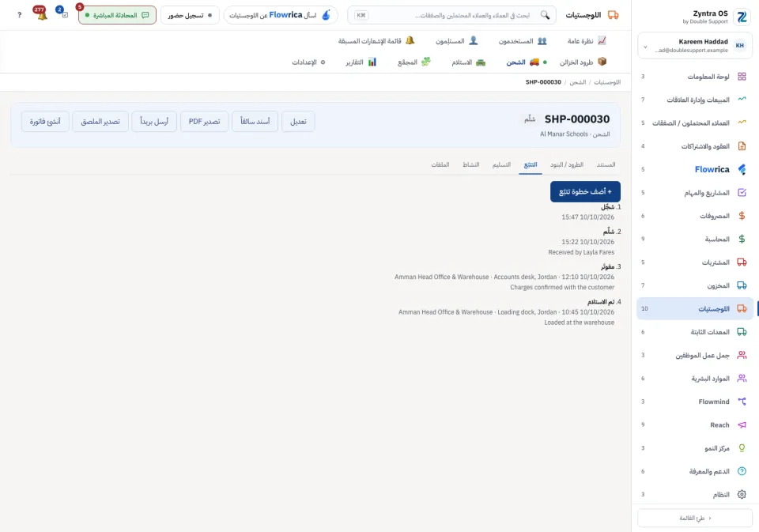The height and width of the screenshot is (532, 759).
Task: Open المبيعات وإدارة العلاقات sidebar icon
Action: coord(742,100)
